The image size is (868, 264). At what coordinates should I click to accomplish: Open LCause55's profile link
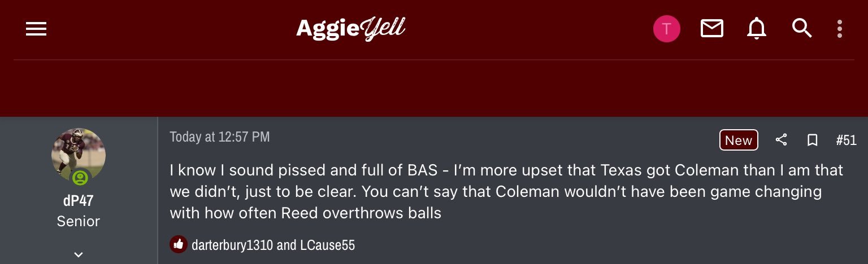[x=327, y=245]
